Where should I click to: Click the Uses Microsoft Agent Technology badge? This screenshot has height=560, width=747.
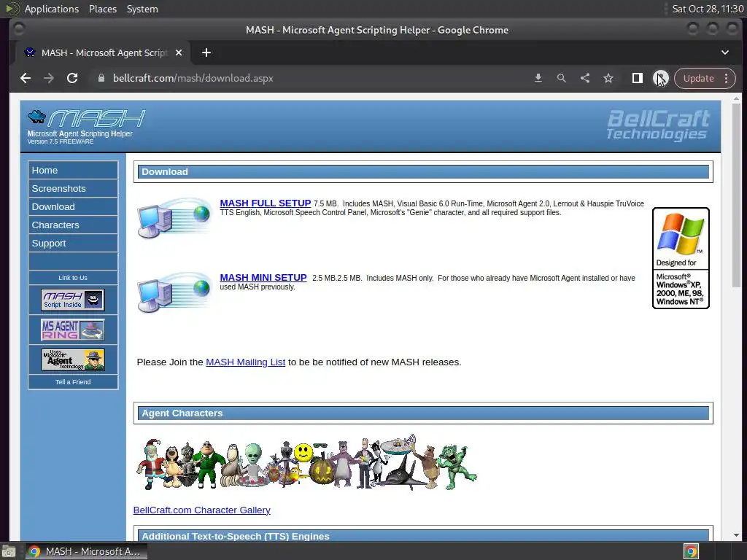(x=73, y=360)
